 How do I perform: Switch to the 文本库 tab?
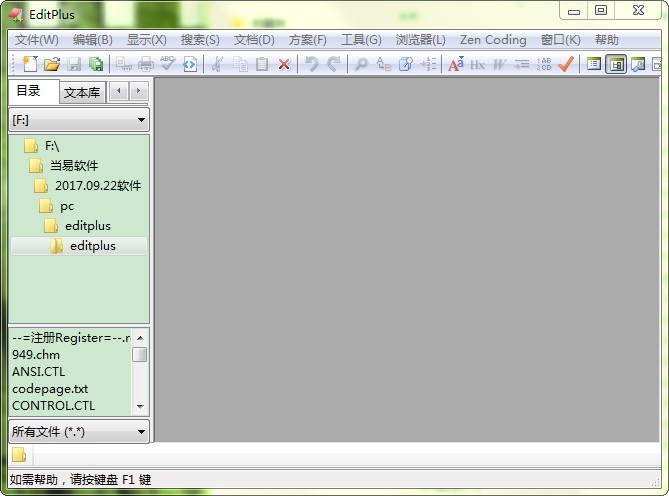click(x=81, y=92)
